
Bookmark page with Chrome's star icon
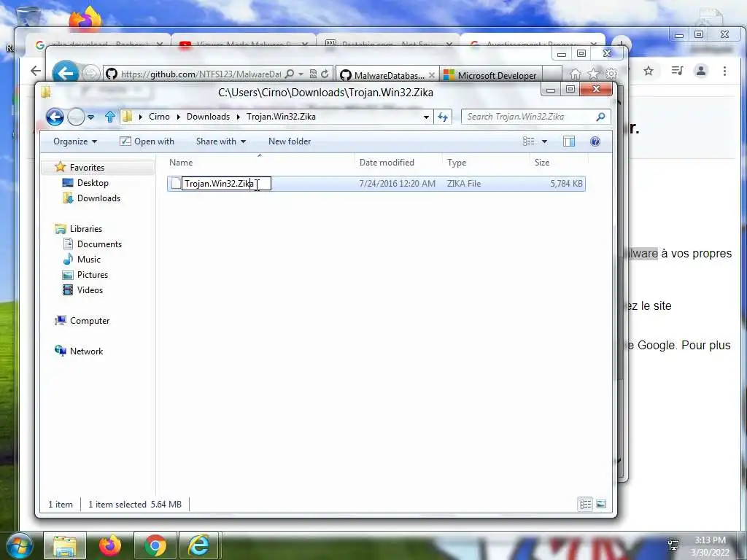649,71
